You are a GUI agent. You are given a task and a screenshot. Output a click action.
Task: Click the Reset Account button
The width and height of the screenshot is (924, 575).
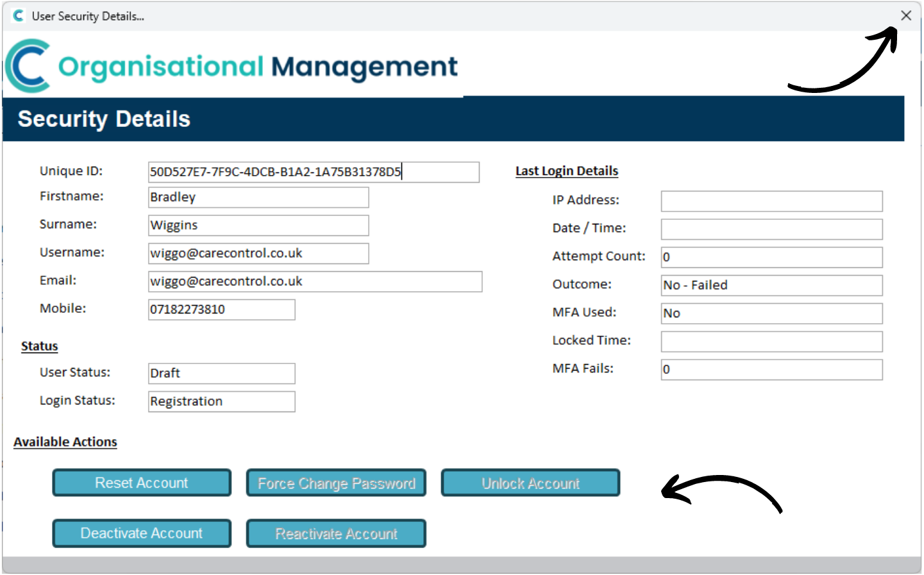click(x=141, y=483)
